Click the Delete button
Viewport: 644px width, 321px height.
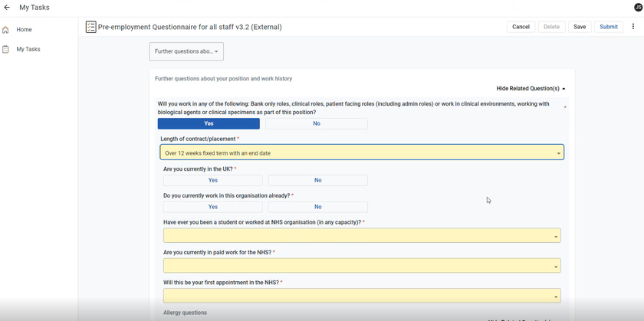551,27
